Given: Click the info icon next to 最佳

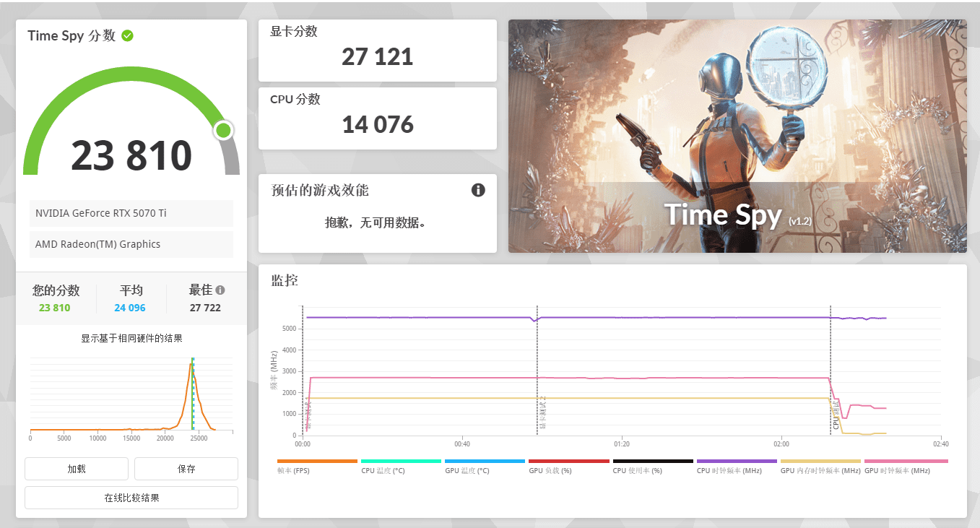Looking at the screenshot, I should tap(220, 290).
